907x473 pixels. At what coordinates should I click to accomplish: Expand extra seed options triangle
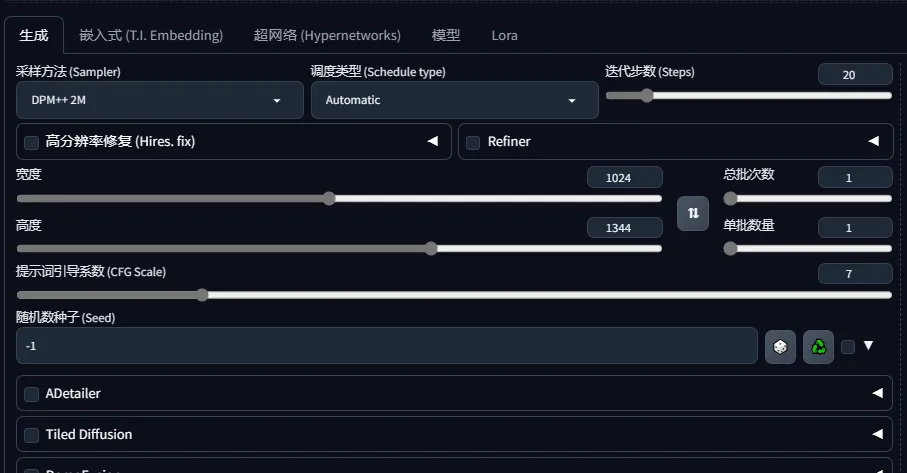[868, 345]
